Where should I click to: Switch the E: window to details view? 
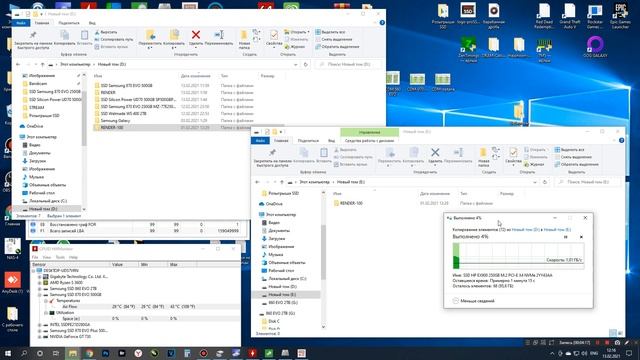[613, 333]
